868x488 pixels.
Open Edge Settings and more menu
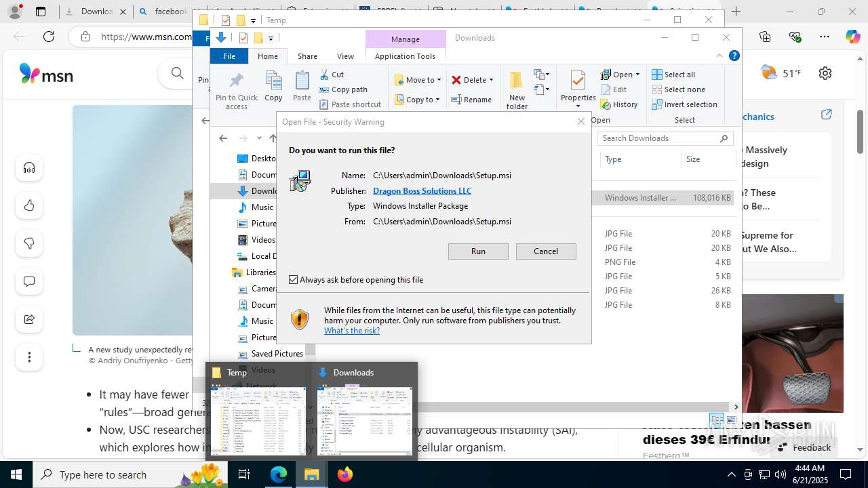coord(824,37)
